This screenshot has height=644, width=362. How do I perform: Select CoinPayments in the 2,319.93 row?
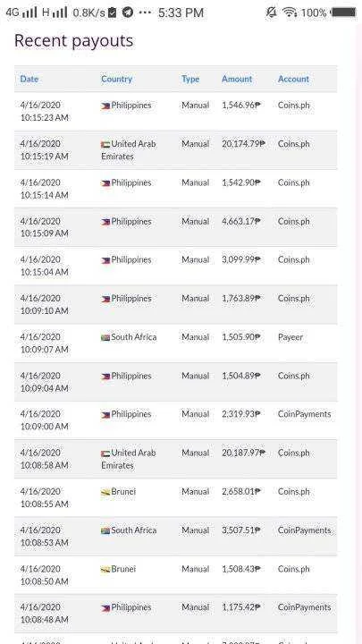[x=304, y=414]
